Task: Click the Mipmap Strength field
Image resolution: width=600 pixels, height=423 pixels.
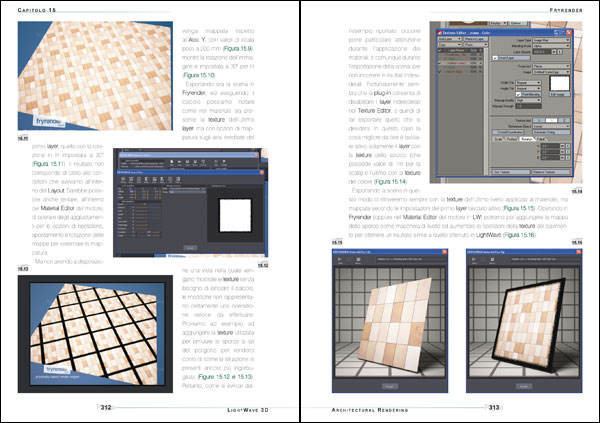Action: pyautogui.click(x=528, y=106)
